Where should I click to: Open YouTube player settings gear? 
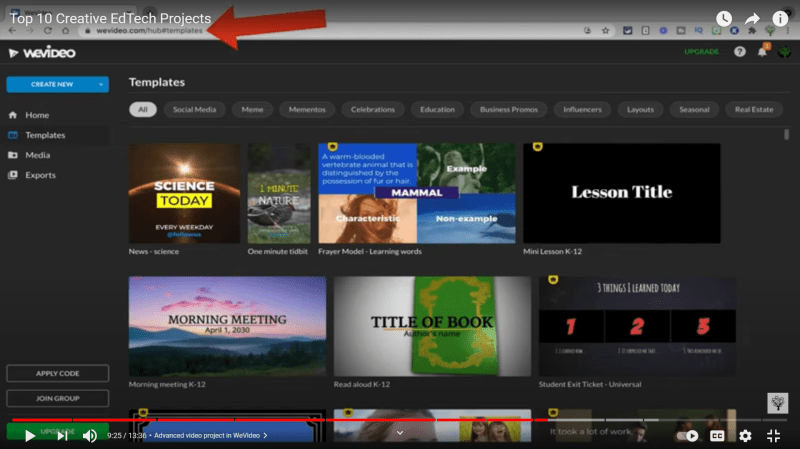coord(745,435)
